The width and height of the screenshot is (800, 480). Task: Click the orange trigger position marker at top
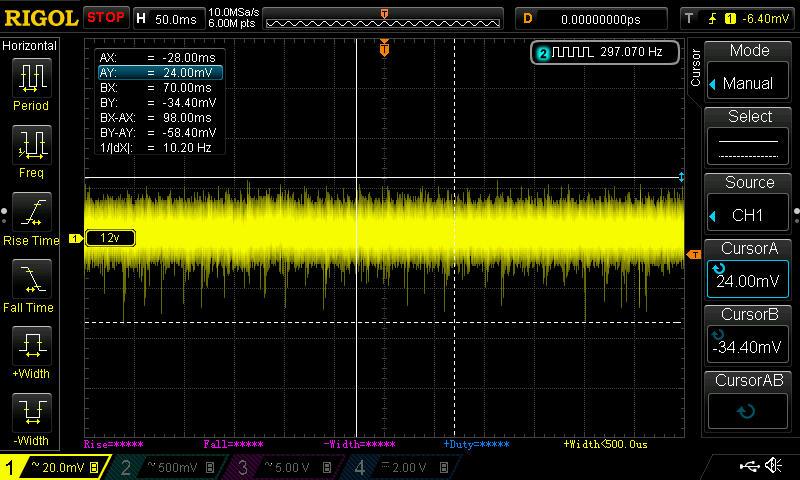(x=384, y=48)
